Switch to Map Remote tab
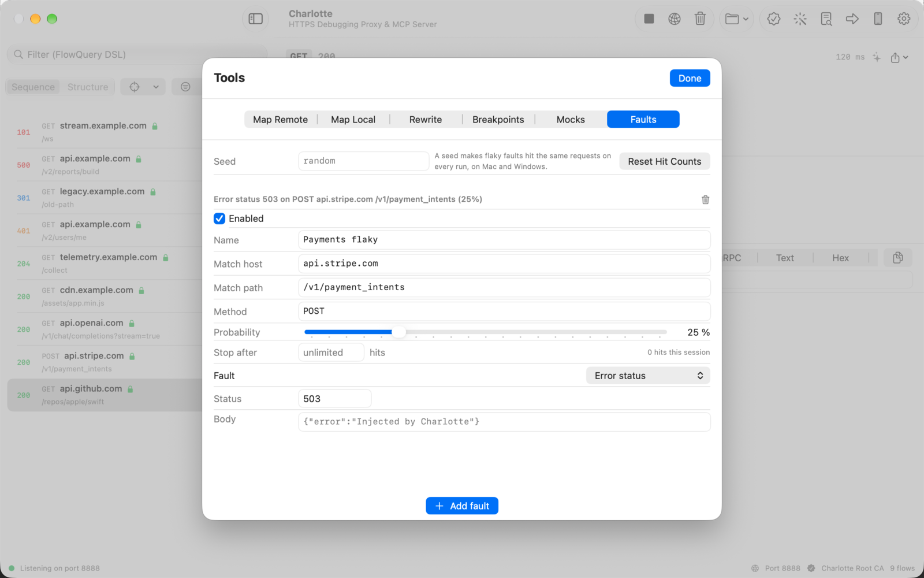 click(281, 120)
